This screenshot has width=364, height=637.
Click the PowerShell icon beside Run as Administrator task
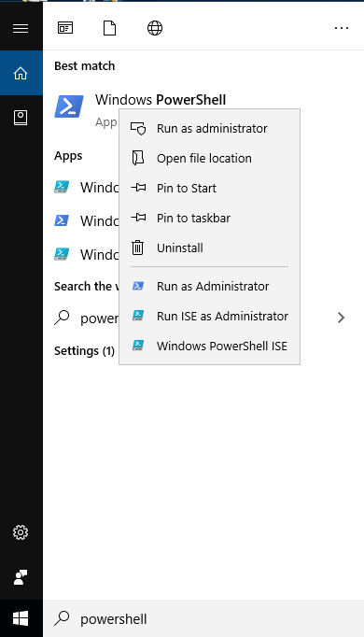[x=138, y=286]
